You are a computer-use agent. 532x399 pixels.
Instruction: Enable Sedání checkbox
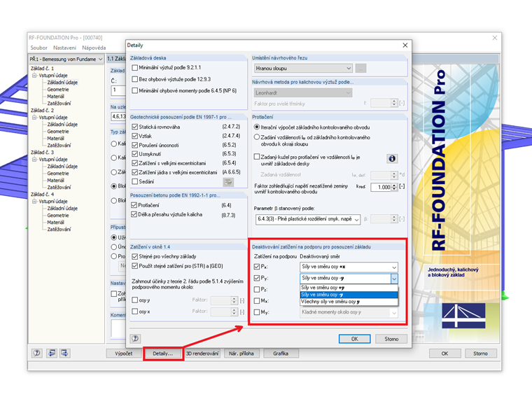click(134, 181)
